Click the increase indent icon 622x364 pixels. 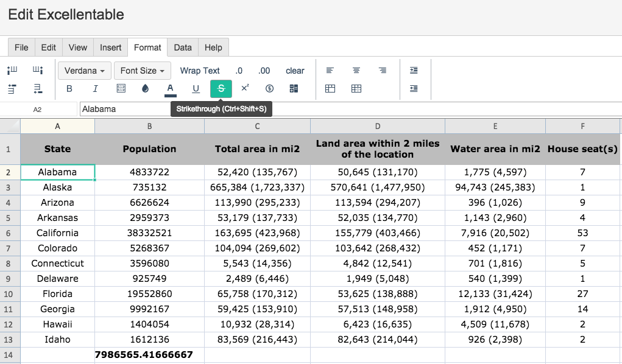[x=414, y=70]
